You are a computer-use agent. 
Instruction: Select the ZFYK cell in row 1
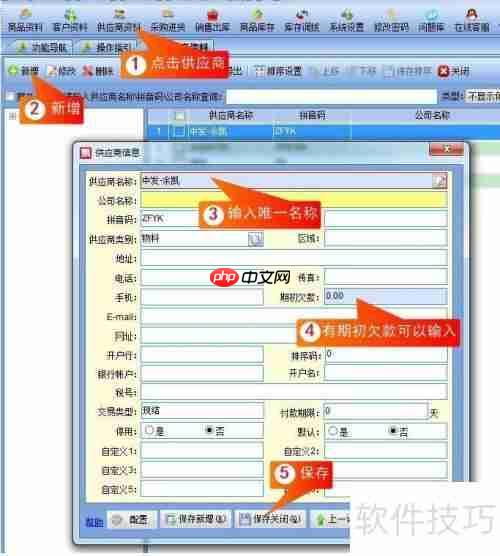coord(311,132)
